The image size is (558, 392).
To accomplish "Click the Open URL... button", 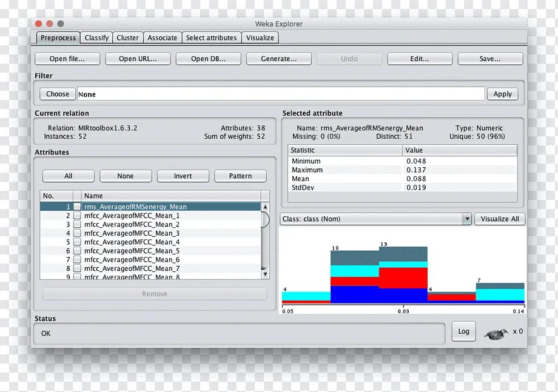I will coord(138,59).
